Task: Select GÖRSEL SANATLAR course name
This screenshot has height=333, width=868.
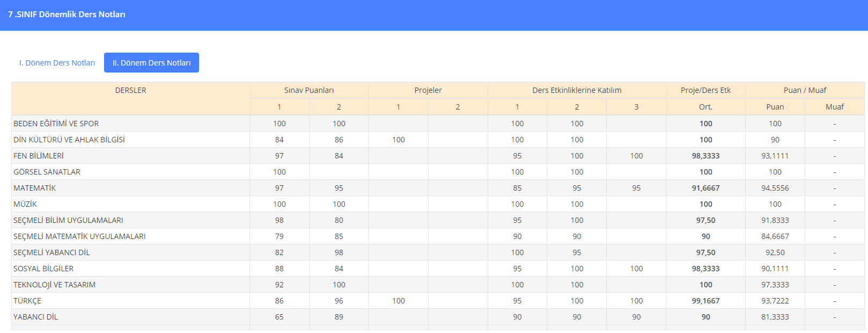Action: coord(47,172)
